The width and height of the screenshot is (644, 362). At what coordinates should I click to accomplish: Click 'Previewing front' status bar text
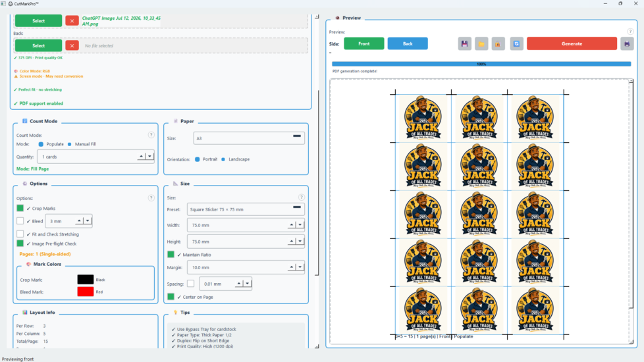point(18,359)
